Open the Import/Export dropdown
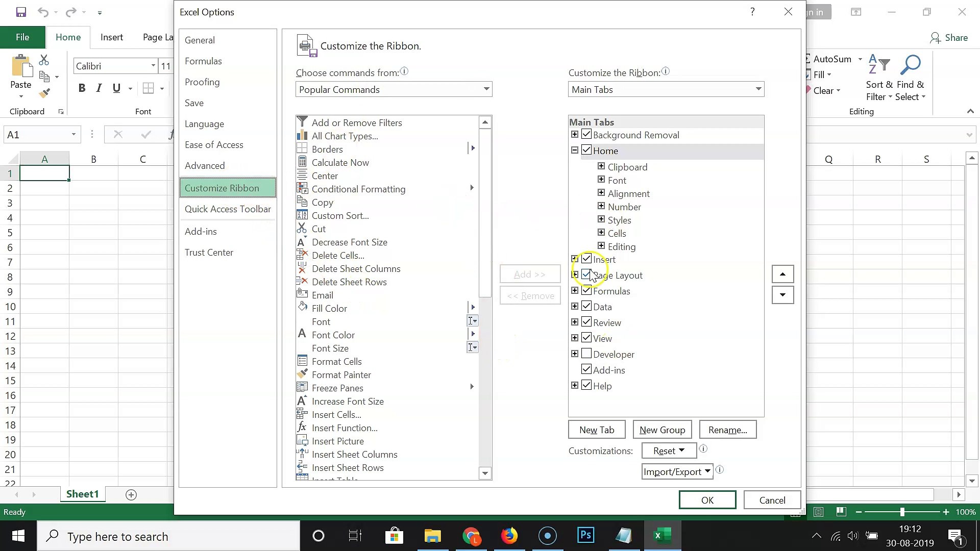 tap(677, 472)
